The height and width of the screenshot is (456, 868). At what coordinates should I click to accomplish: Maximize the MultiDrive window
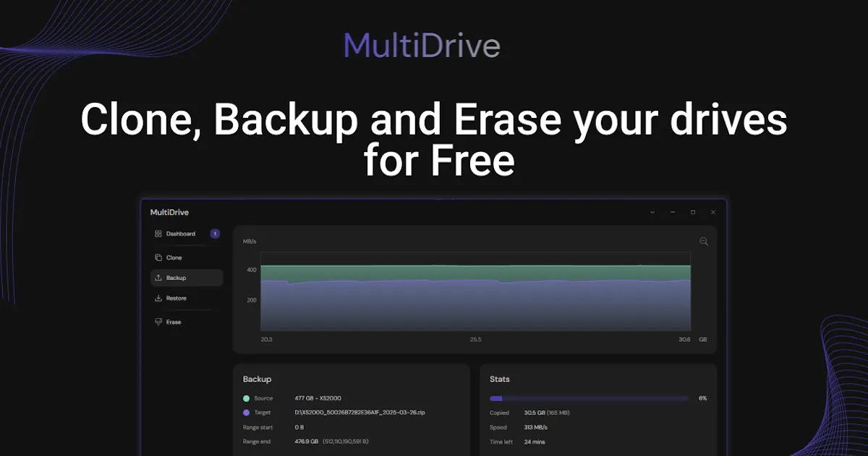(x=693, y=212)
